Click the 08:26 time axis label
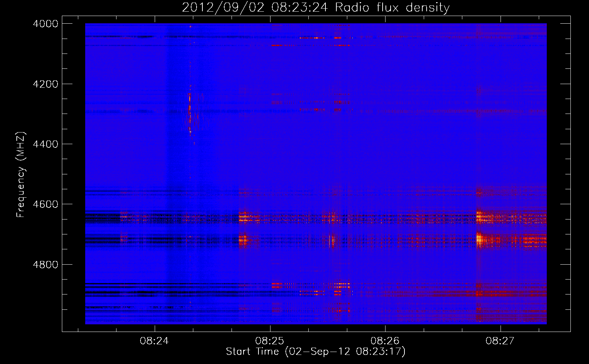This screenshot has height=364, width=589. tap(385, 341)
